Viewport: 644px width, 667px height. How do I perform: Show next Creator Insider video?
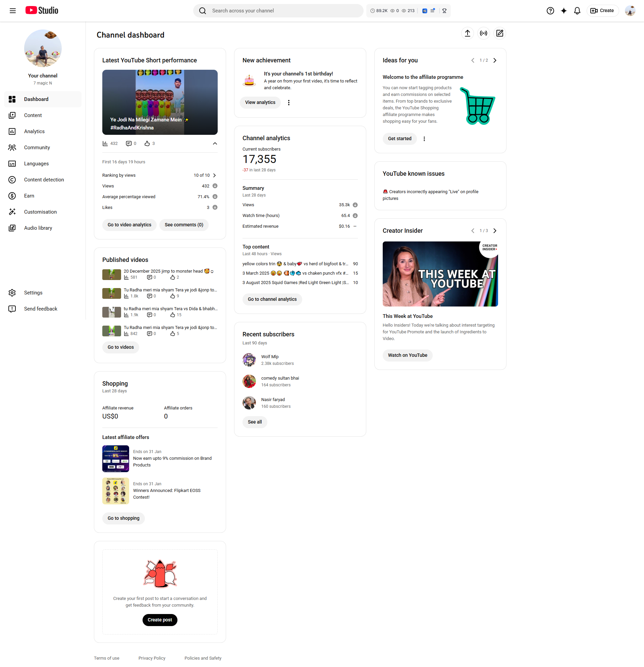point(495,231)
